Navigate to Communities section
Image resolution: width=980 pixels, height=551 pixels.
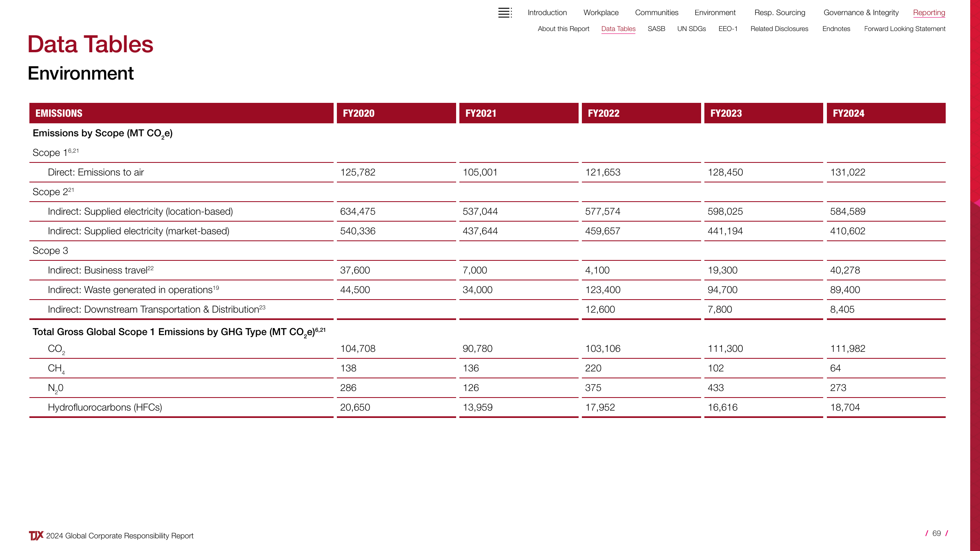pyautogui.click(x=657, y=13)
